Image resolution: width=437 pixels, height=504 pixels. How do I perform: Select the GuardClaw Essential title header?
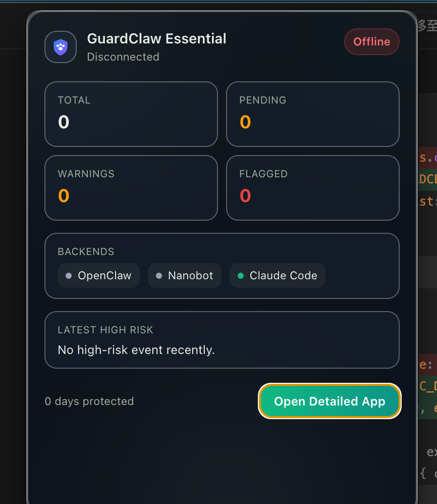pyautogui.click(x=156, y=38)
